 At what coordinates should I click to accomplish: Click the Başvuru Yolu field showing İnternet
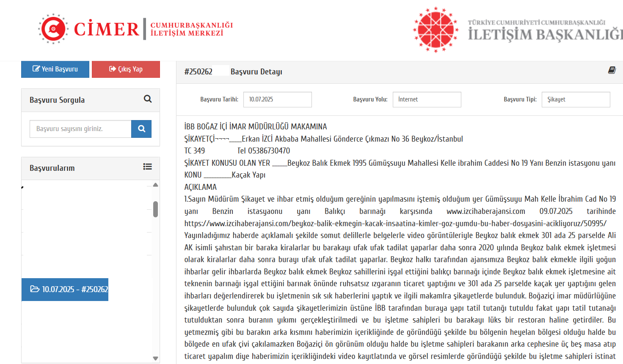pyautogui.click(x=427, y=100)
